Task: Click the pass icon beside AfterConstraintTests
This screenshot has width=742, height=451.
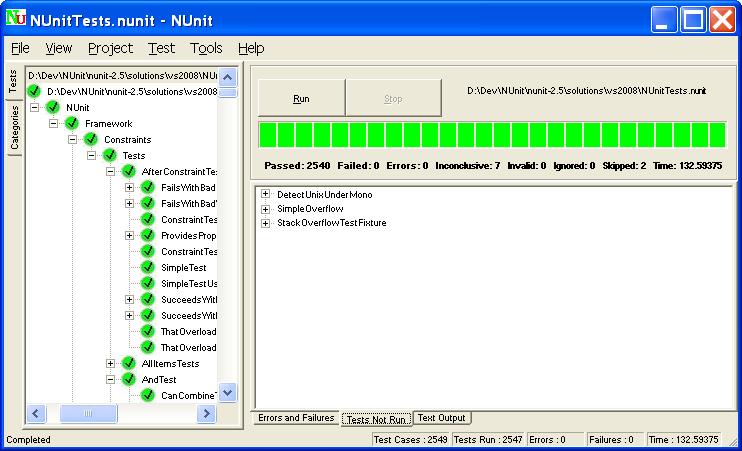Action: click(x=129, y=171)
